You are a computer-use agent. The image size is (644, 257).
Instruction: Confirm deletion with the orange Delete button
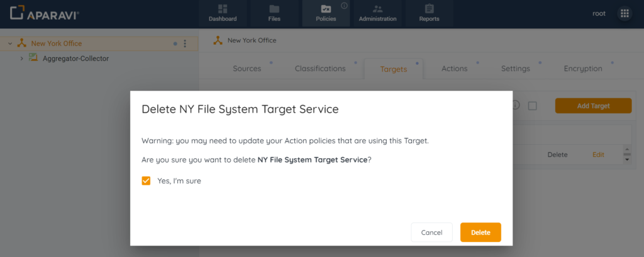click(480, 232)
